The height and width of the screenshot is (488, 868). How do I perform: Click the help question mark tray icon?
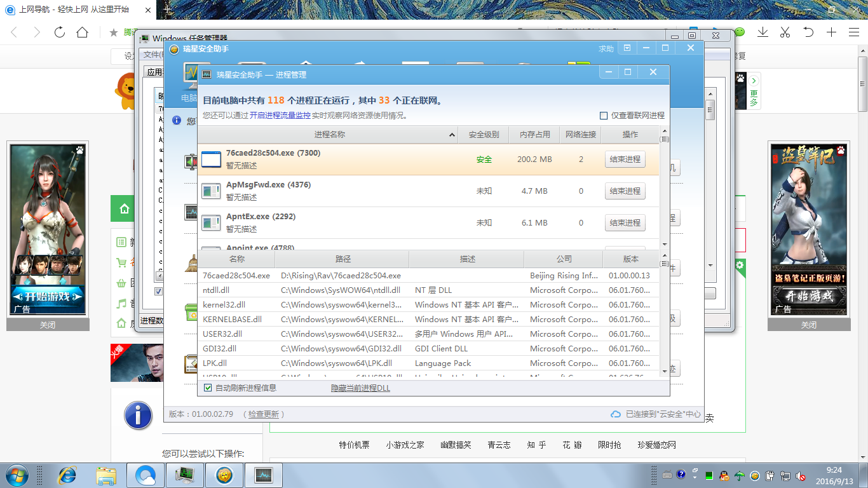[681, 475]
